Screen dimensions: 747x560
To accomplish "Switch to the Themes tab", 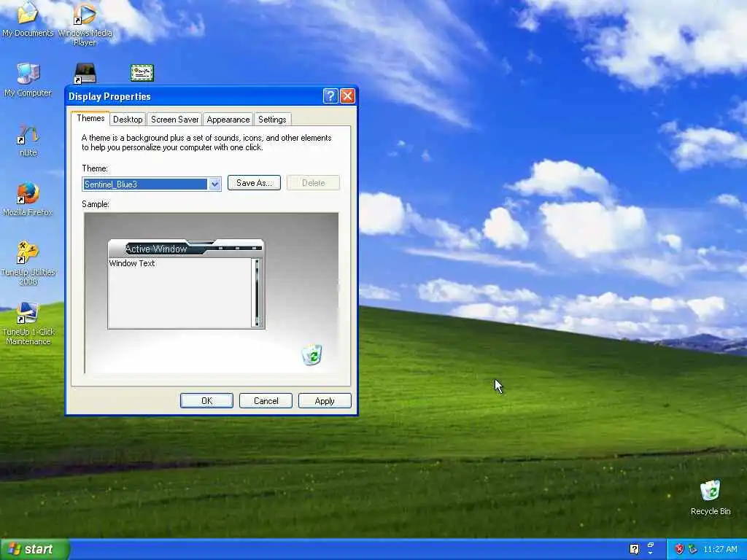I will pyautogui.click(x=90, y=118).
